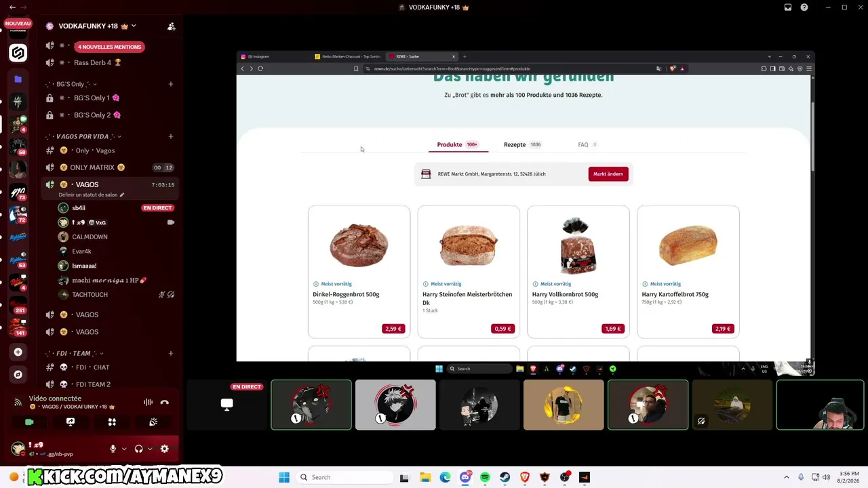
Task: Open the Discord help question mark icon
Action: coord(804,7)
